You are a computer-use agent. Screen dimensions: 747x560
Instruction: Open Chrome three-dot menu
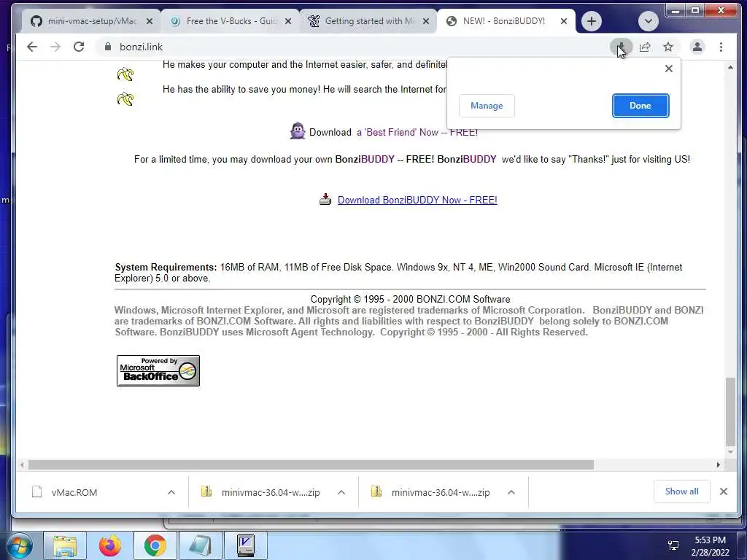(x=721, y=47)
